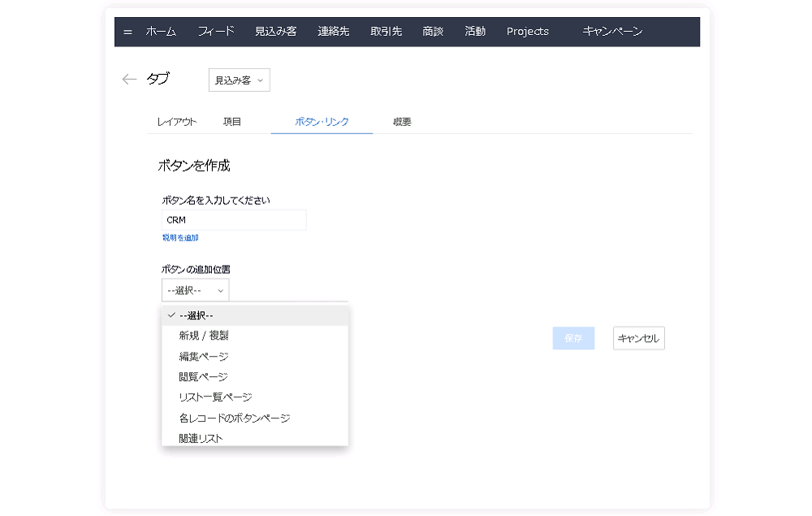
Task: Choose the --選択-- option in list
Action: tap(255, 315)
